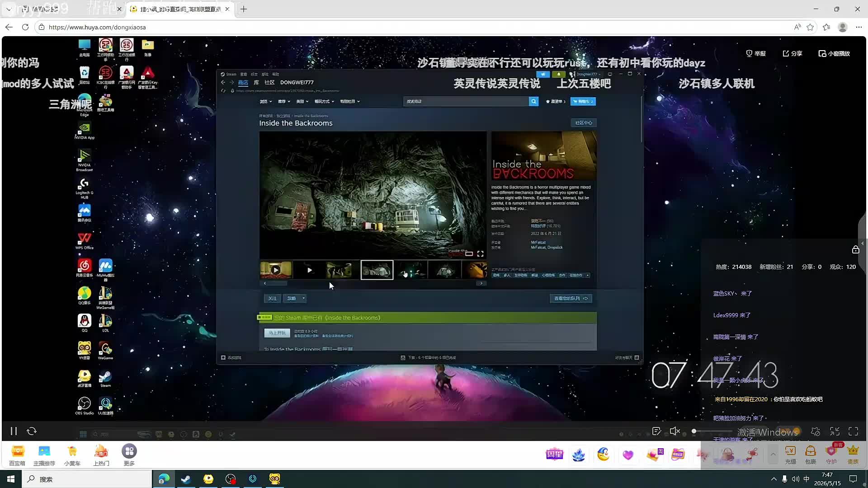Open the browser tab list chevron

tap(9, 9)
